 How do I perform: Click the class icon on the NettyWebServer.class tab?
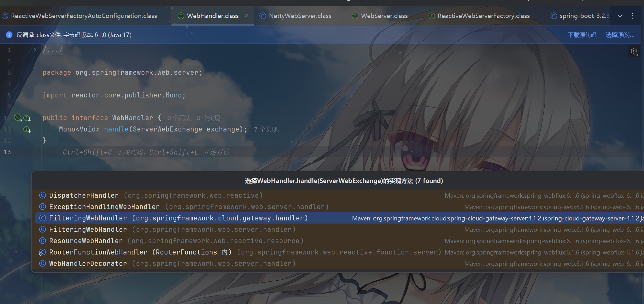click(x=263, y=16)
